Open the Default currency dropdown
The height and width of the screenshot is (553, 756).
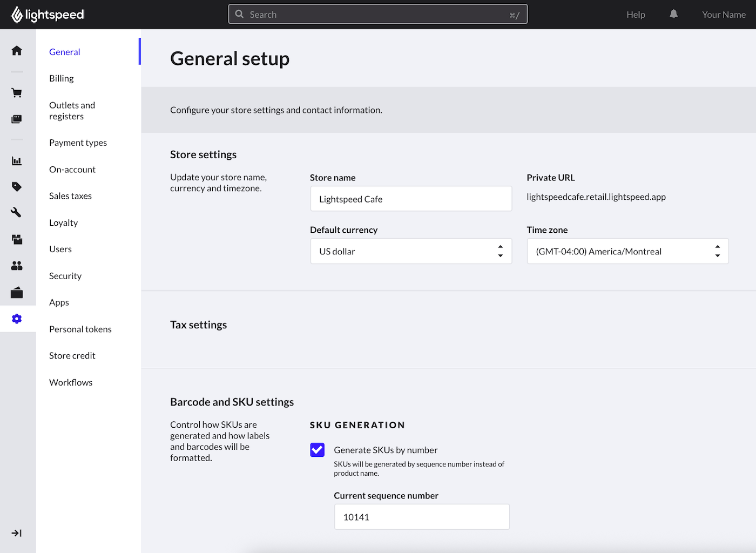coord(410,251)
